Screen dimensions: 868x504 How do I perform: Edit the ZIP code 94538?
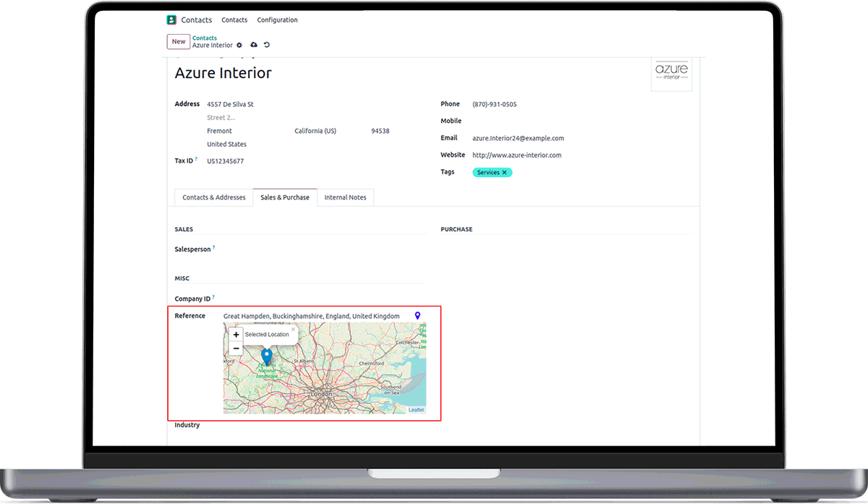(x=380, y=131)
